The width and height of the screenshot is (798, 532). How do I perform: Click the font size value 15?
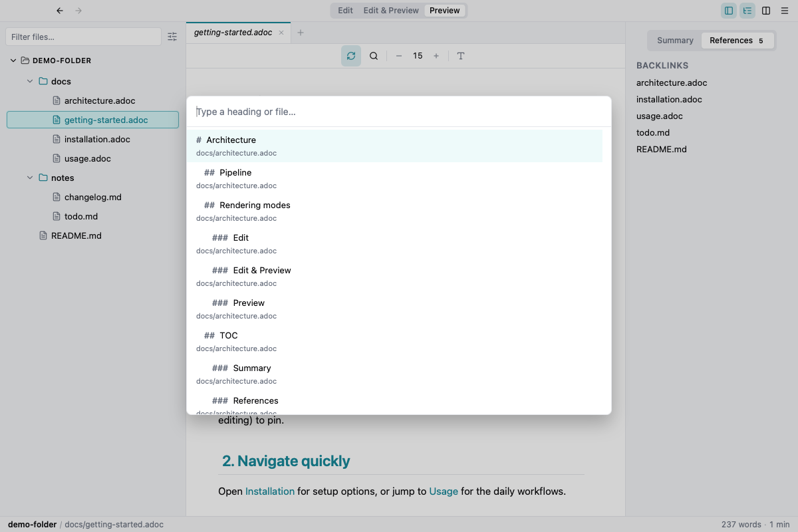point(418,56)
